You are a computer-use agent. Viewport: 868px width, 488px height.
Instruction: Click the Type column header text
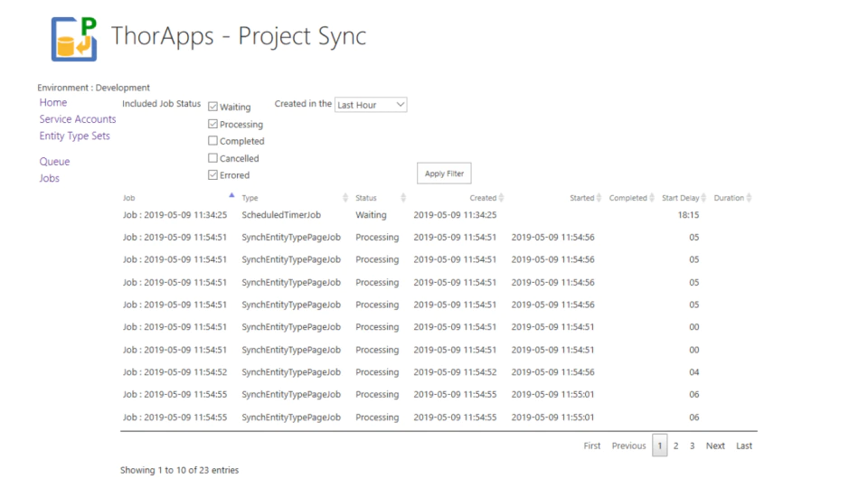(250, 198)
